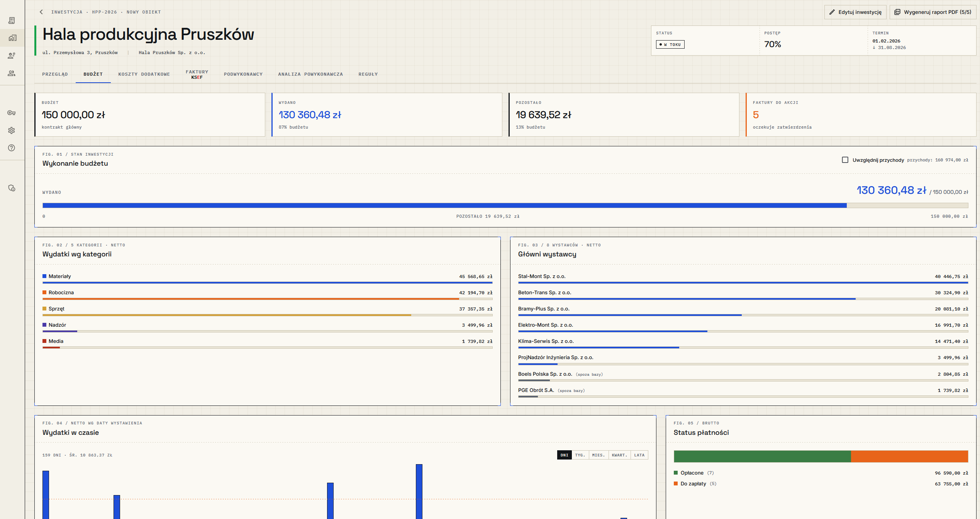Open the Faktury KSeF tab
980x519 pixels.
point(197,74)
